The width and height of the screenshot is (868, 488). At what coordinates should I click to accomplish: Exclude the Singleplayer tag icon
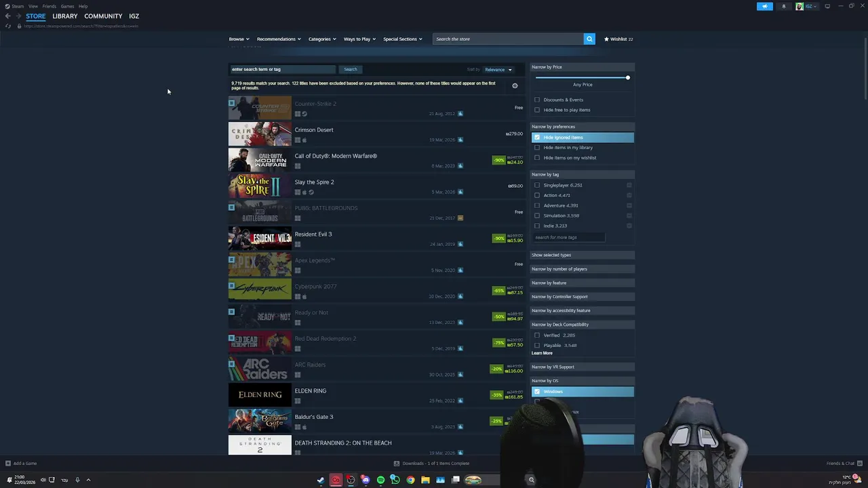click(x=629, y=185)
